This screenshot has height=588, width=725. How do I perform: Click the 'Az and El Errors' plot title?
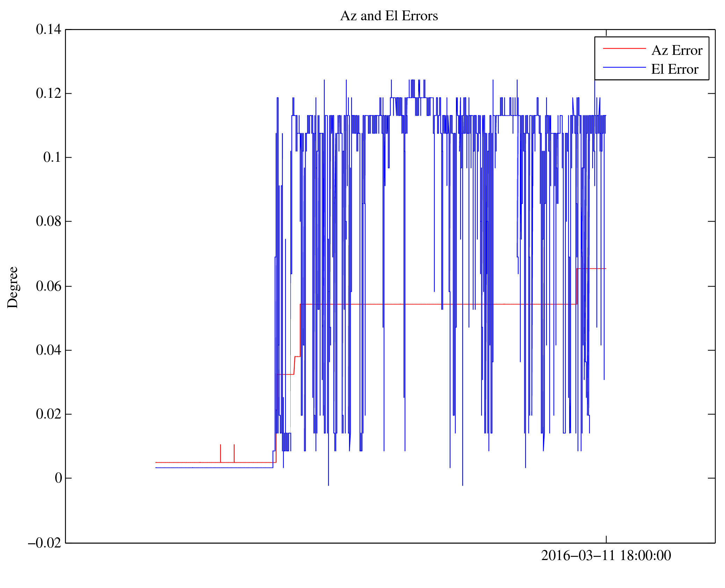coord(389,16)
